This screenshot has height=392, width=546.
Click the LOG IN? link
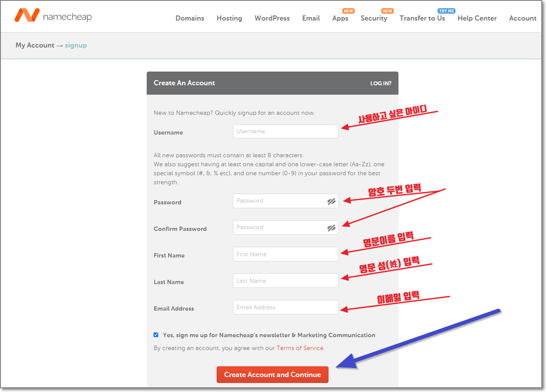coord(381,83)
